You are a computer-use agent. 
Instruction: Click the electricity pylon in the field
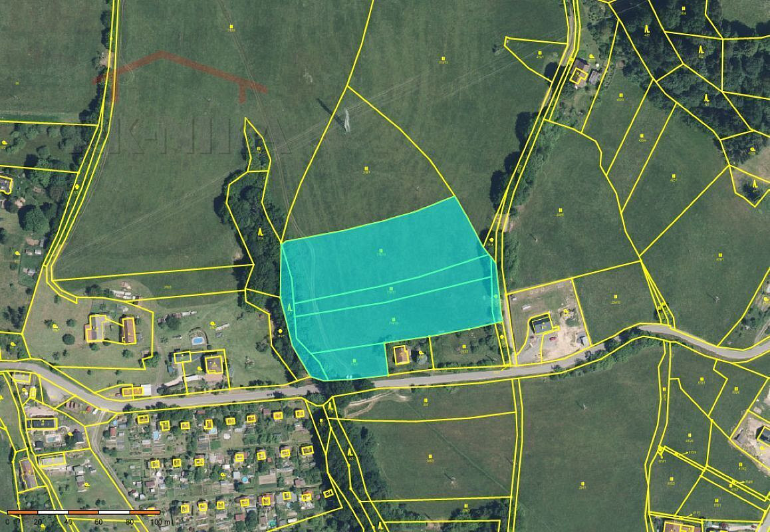[346, 120]
